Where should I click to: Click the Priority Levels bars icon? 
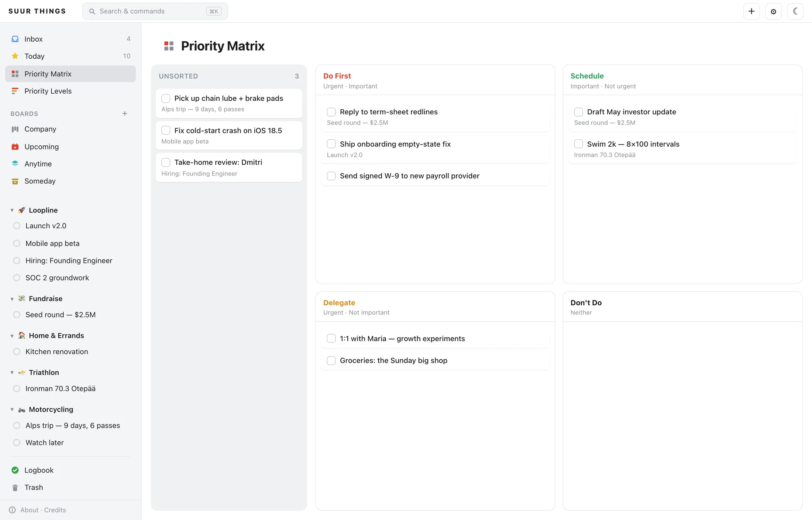15,91
